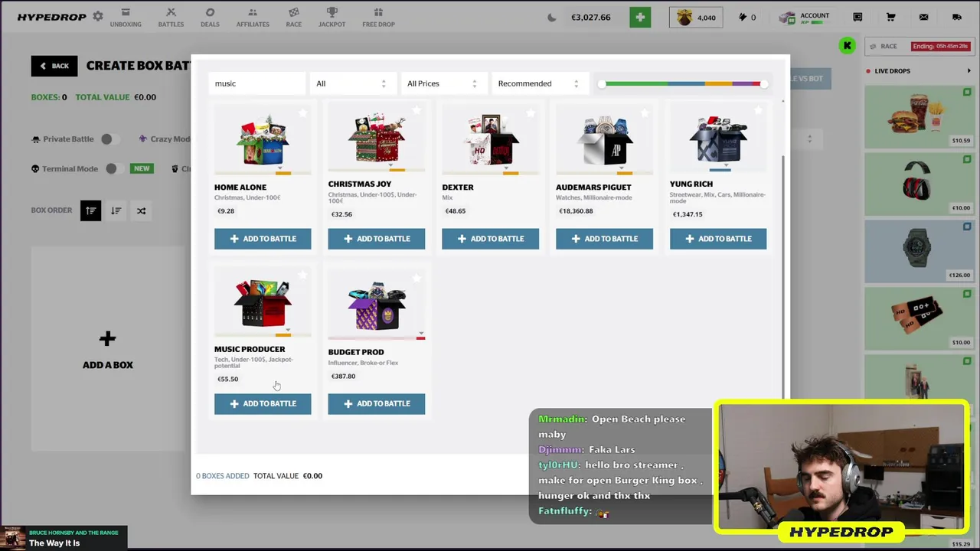Adjust the left handle of risk slider
The image size is (980, 551).
[602, 83]
